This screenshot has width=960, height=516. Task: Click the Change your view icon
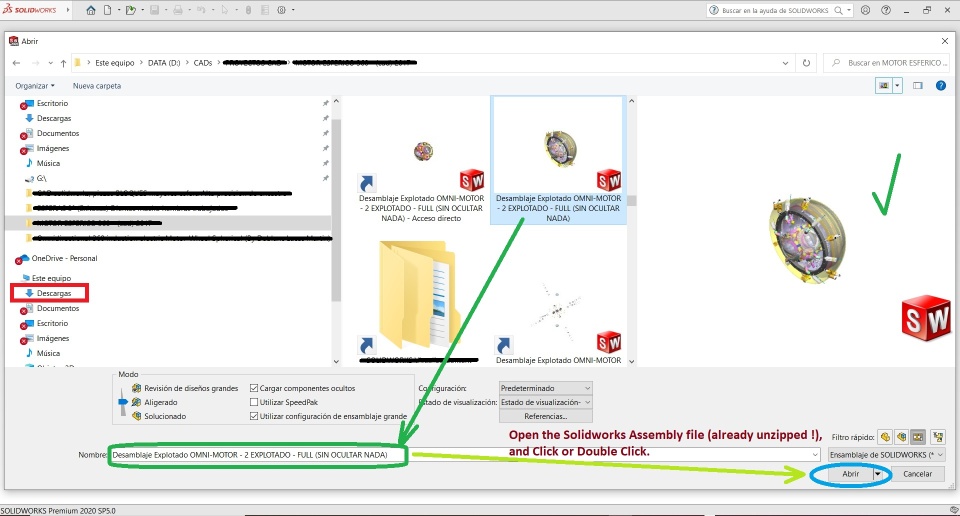(x=884, y=86)
